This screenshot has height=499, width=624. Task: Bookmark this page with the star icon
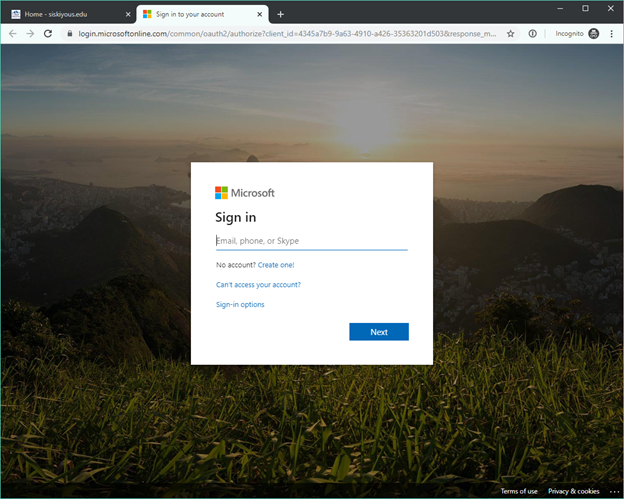[511, 34]
